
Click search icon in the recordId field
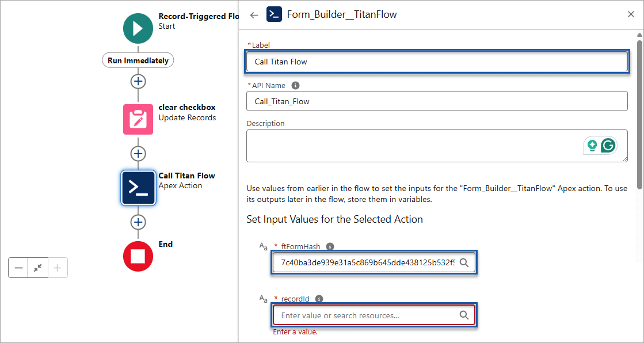(x=464, y=315)
